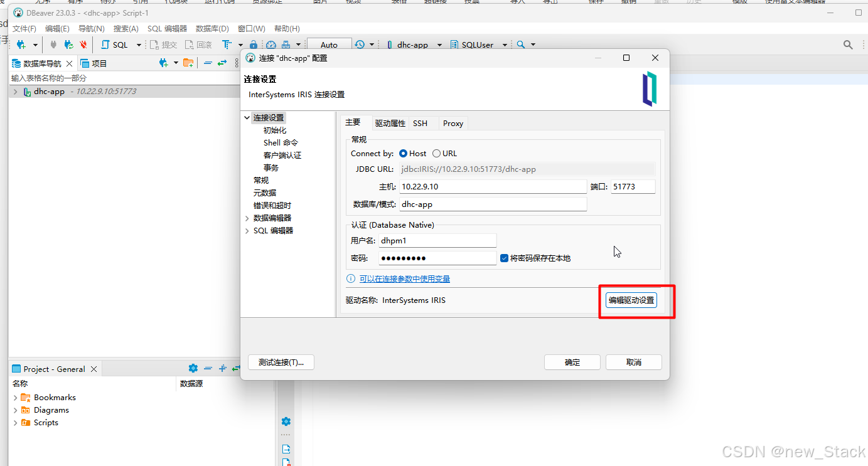This screenshot has width=868, height=466.
Task: Open the 导航(N) menu
Action: [x=92, y=29]
